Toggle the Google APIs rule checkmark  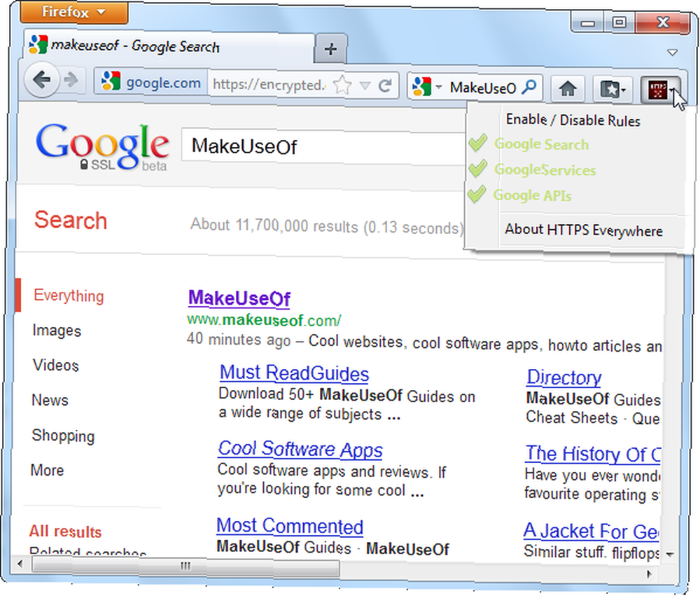click(x=476, y=195)
